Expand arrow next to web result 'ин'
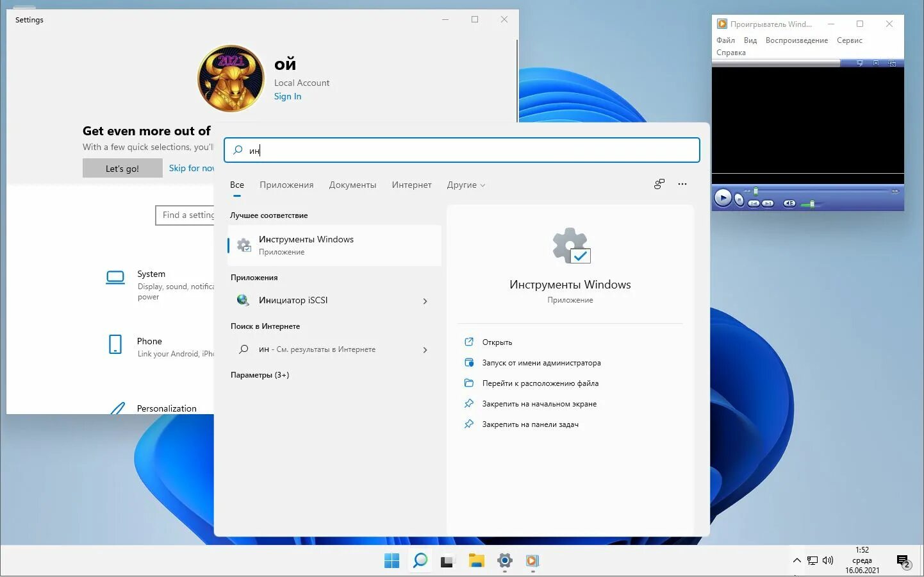Screen dimensions: 924x577 coord(425,349)
